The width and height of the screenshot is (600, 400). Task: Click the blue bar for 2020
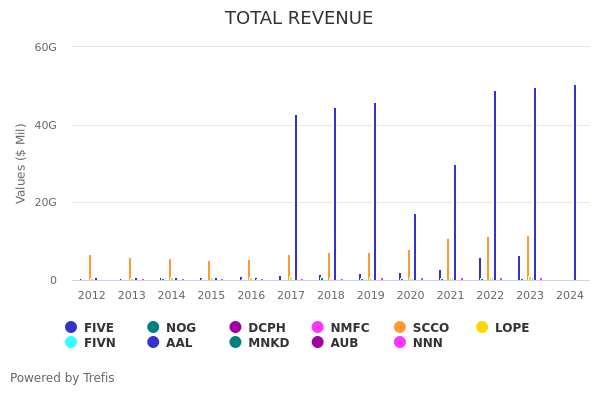click(415, 247)
